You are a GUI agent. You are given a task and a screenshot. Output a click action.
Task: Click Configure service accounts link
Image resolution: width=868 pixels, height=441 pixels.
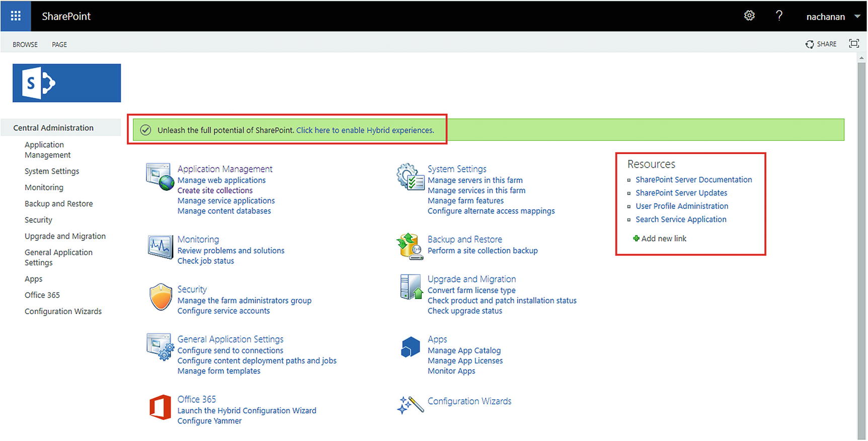pyautogui.click(x=223, y=311)
